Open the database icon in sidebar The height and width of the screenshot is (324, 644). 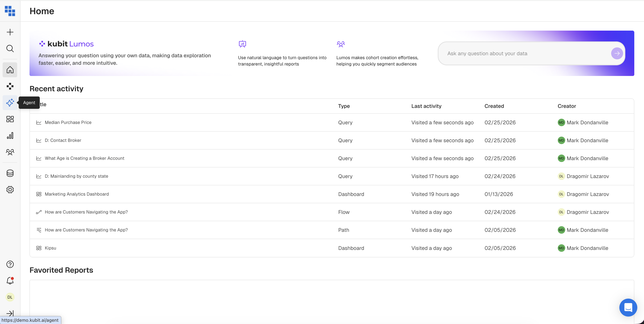pos(10,173)
